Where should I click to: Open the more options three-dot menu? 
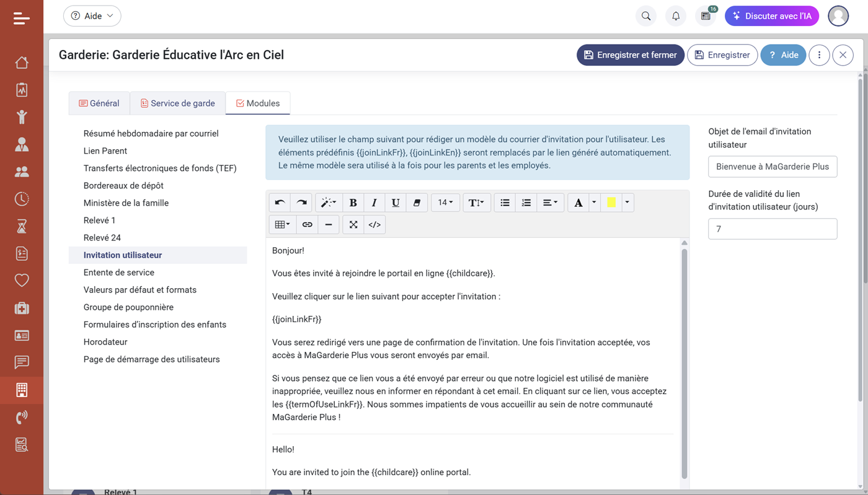819,55
